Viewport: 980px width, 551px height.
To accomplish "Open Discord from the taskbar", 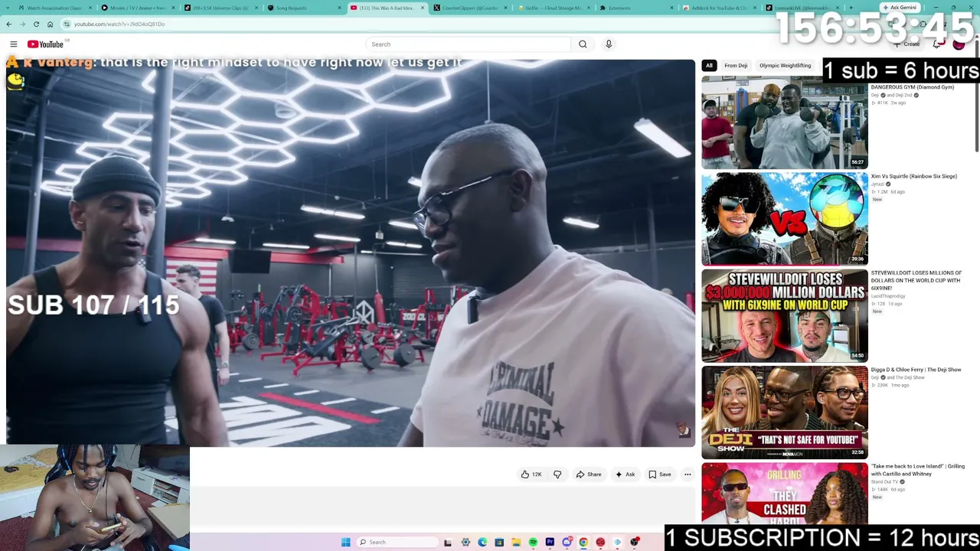I will pyautogui.click(x=567, y=543).
